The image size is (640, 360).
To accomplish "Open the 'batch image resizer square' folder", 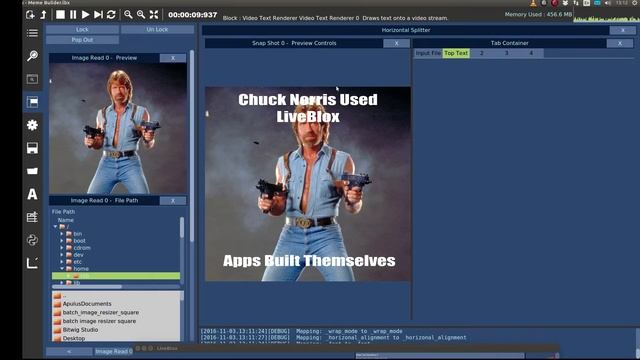I will [99, 321].
